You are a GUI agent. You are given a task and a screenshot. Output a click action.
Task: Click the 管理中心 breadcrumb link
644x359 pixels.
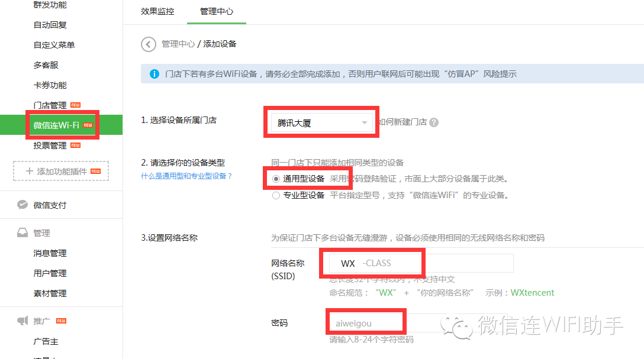click(x=178, y=44)
